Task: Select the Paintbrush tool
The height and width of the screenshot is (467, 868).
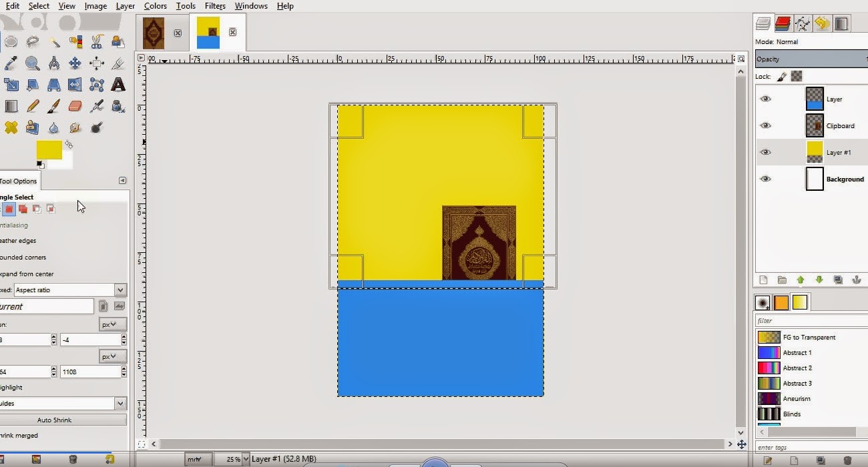Action: click(x=54, y=106)
